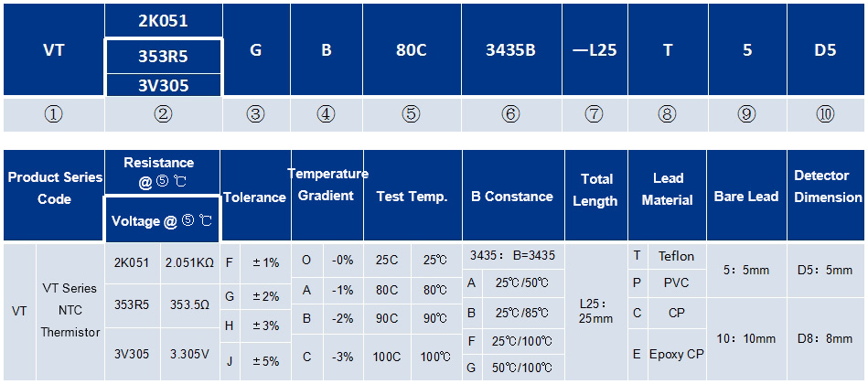Viewport: 868px width, 384px height.
Task: Click the circled number 6 marker
Action: click(x=511, y=114)
